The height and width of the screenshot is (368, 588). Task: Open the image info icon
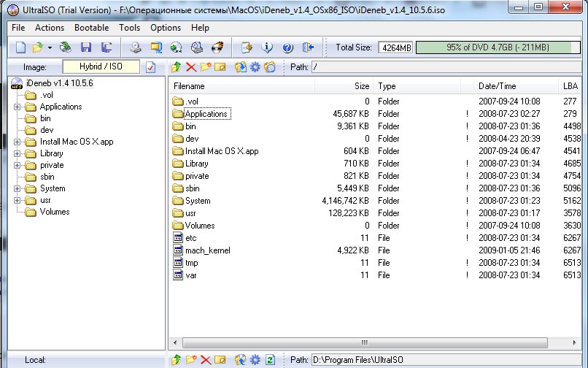tap(267, 47)
